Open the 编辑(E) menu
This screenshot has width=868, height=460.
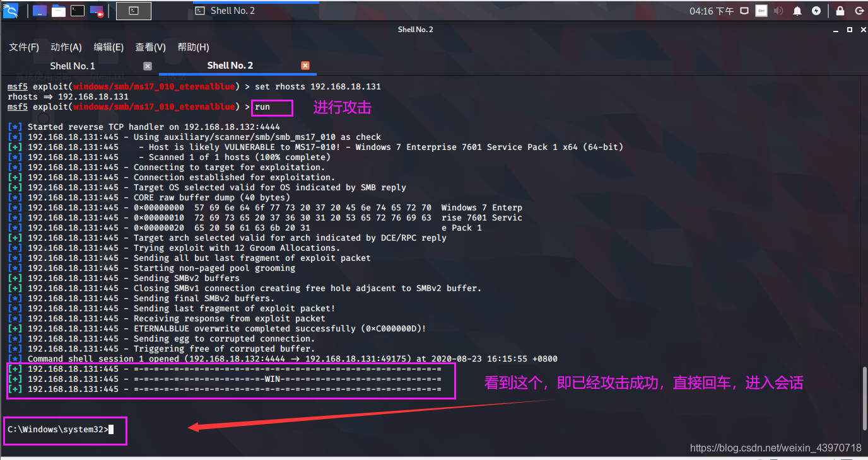(x=108, y=47)
